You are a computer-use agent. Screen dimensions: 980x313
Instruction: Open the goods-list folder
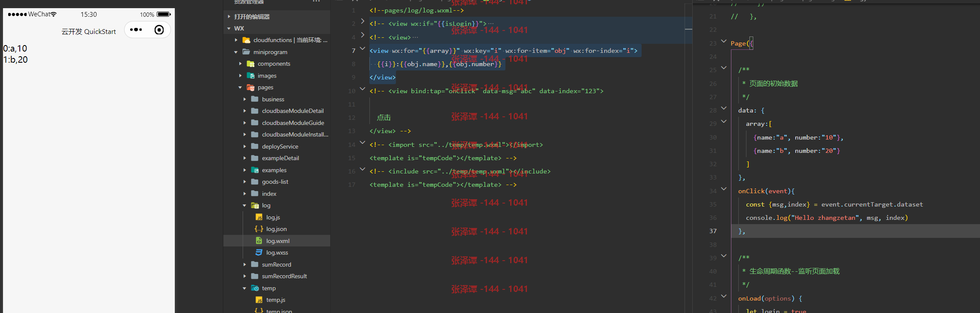coord(275,182)
